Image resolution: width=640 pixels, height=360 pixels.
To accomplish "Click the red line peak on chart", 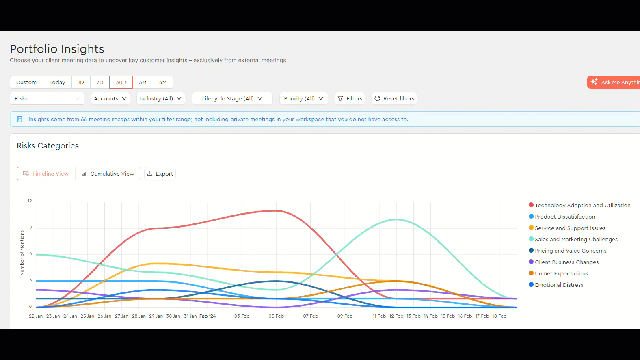I will [x=277, y=211].
